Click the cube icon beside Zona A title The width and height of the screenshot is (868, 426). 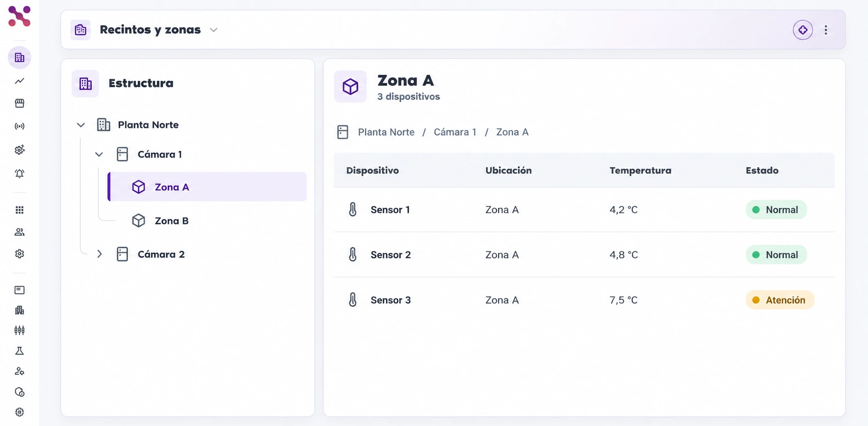(350, 87)
